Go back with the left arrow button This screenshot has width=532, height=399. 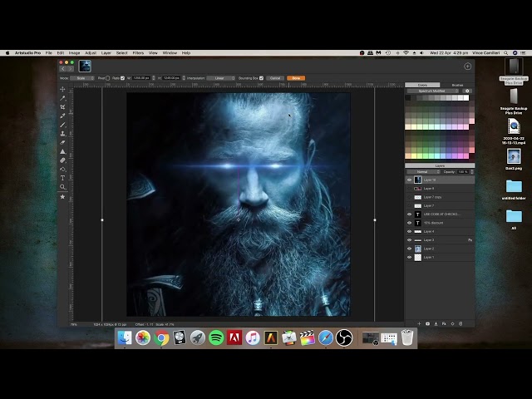point(63,68)
